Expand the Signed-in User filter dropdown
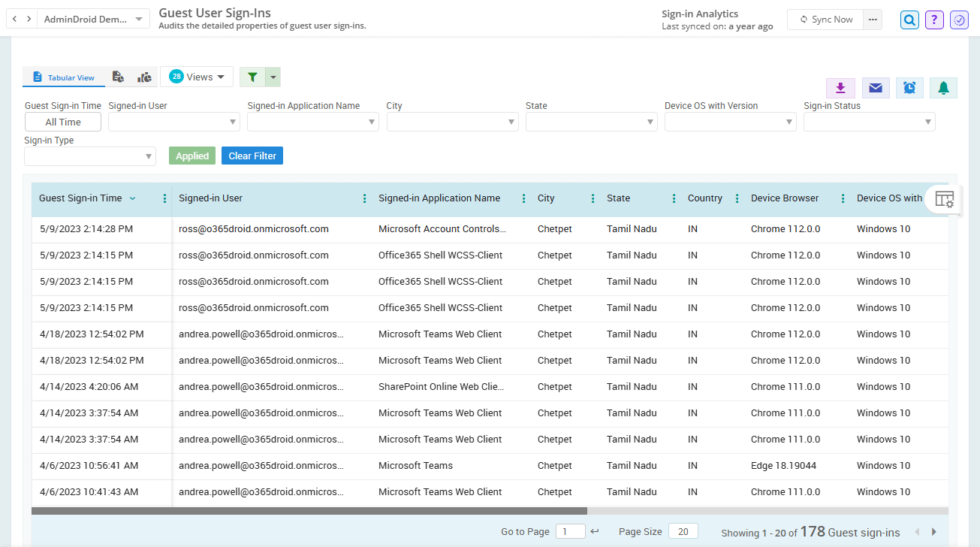 tap(173, 122)
